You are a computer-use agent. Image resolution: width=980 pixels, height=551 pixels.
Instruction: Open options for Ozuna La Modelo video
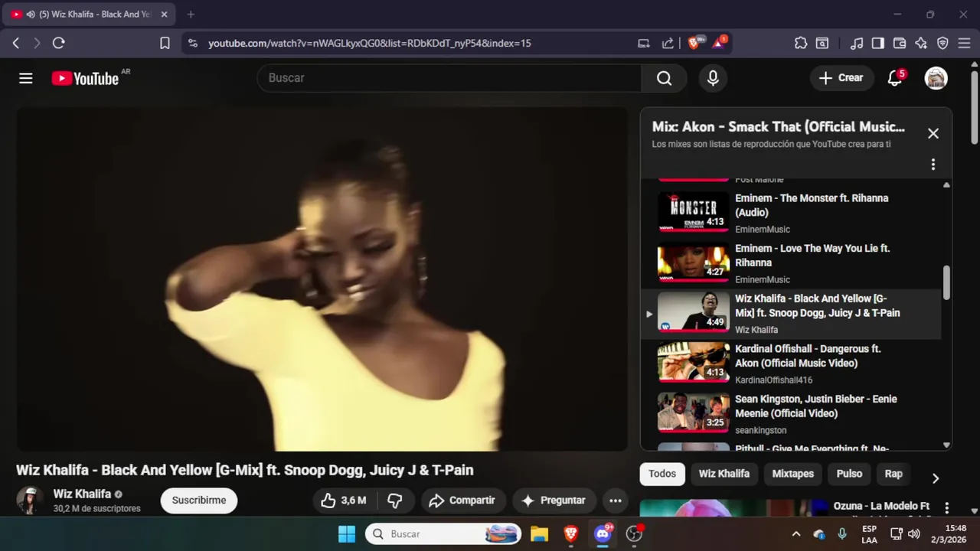pos(947,508)
